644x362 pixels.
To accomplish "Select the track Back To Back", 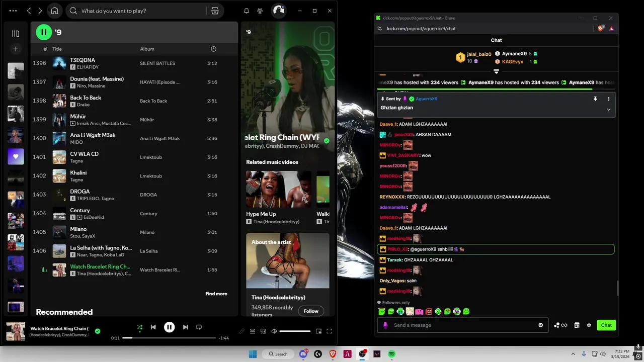I will click(86, 98).
